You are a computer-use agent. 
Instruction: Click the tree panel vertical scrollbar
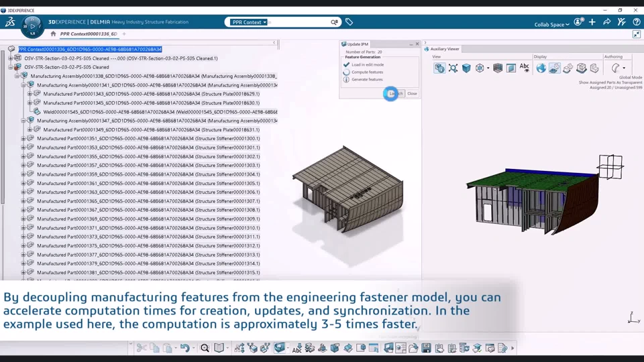pos(3,127)
